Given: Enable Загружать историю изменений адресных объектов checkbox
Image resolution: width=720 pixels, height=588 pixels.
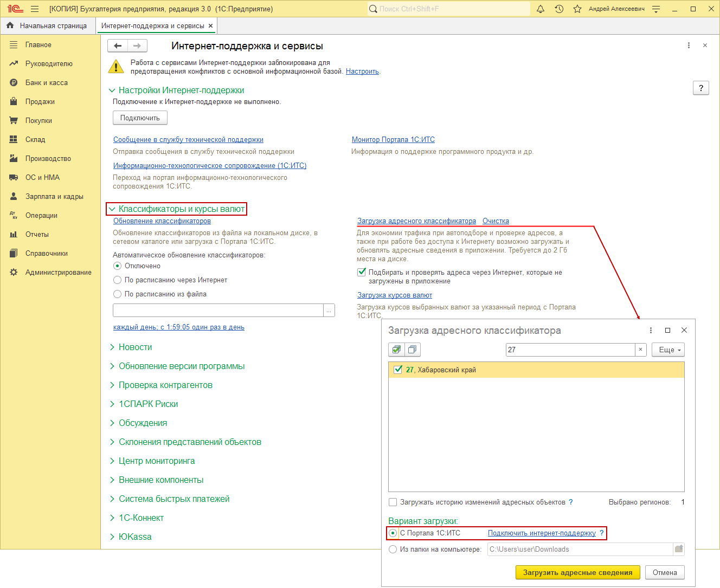Looking at the screenshot, I should [393, 502].
